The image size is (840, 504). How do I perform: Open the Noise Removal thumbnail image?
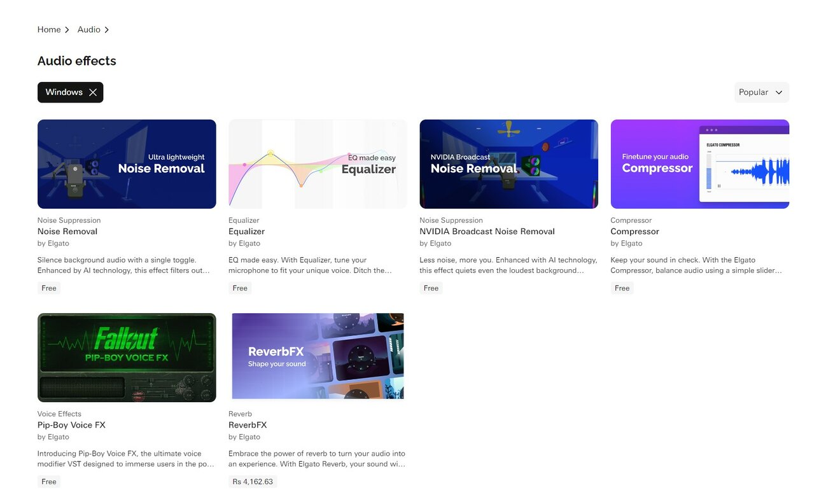click(127, 164)
